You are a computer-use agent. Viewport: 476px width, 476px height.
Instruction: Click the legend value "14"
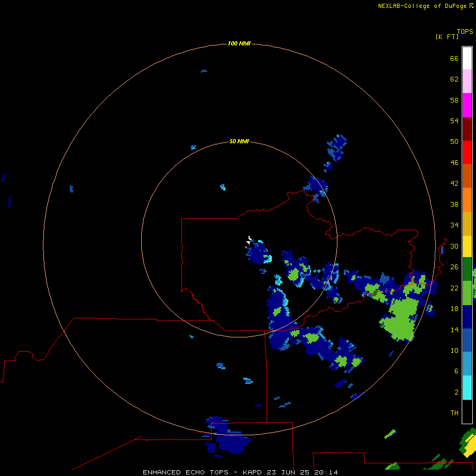pos(454,329)
